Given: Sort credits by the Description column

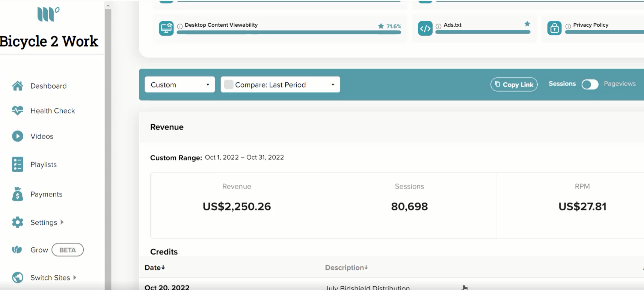Looking at the screenshot, I should [346, 267].
